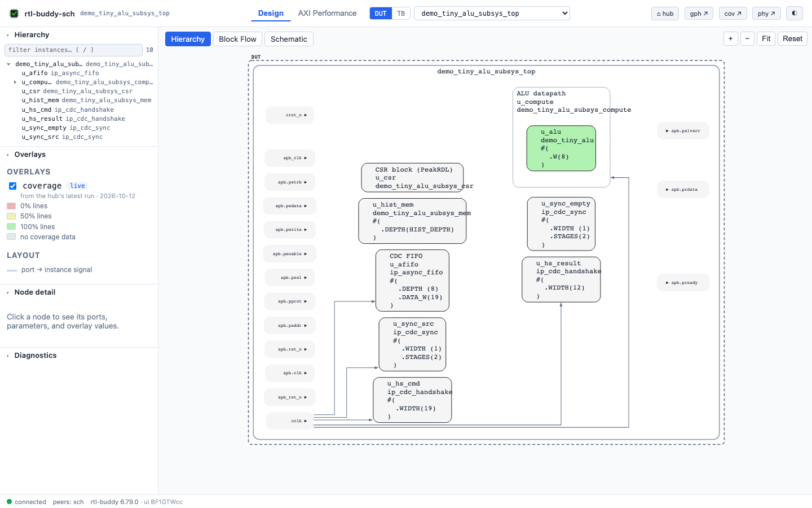Image resolution: width=812 pixels, height=508 pixels.
Task: Click the 0% lines red swatch
Action: pyautogui.click(x=11, y=206)
